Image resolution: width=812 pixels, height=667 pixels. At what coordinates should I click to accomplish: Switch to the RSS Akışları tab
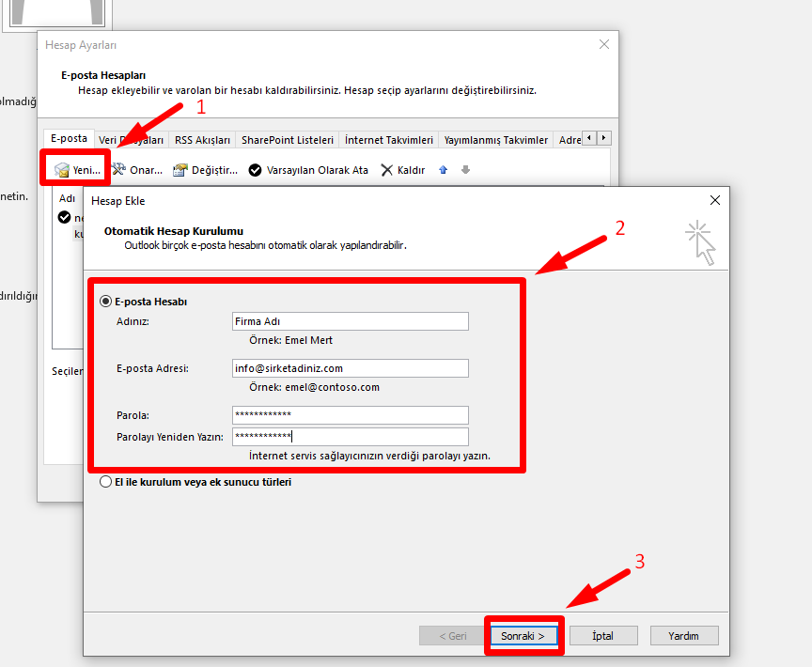[x=202, y=140]
